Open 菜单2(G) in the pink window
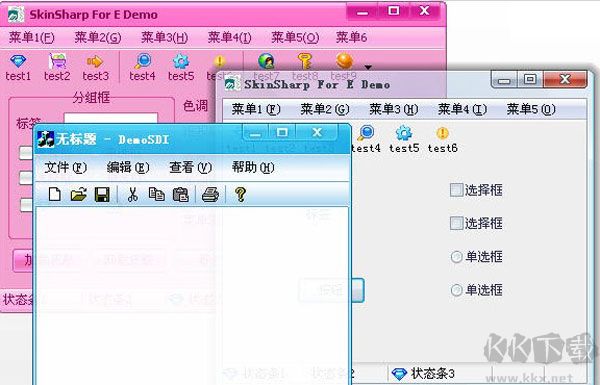Viewport: 600px width, 385px height. click(x=98, y=38)
